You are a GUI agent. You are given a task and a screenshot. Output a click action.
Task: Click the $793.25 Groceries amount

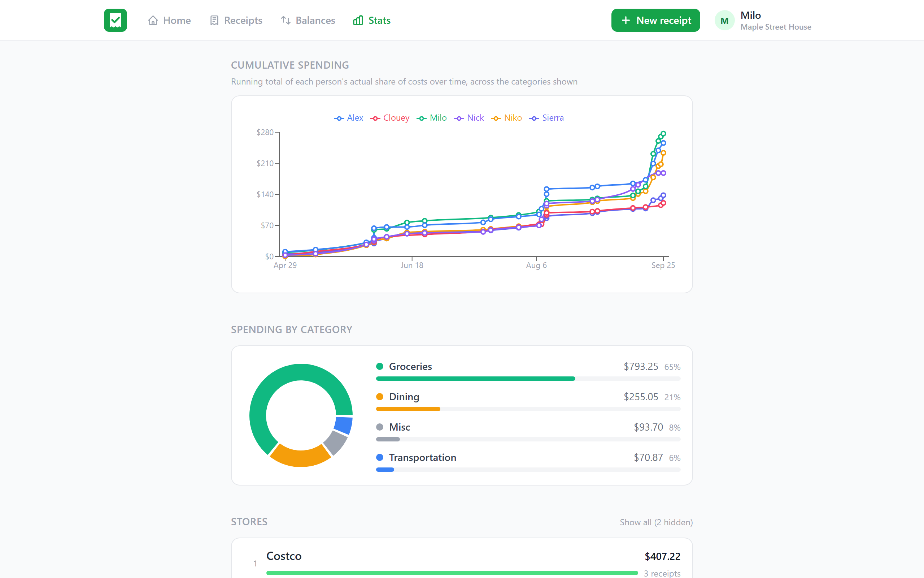coord(641,366)
